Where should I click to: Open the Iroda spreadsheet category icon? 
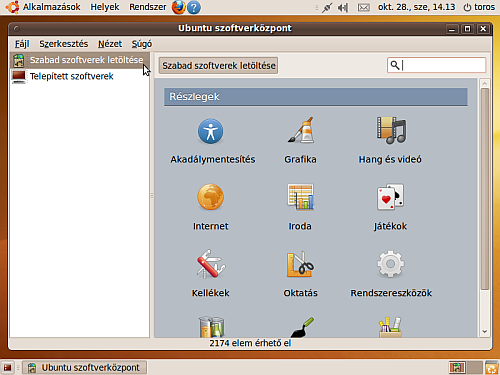pos(301,197)
